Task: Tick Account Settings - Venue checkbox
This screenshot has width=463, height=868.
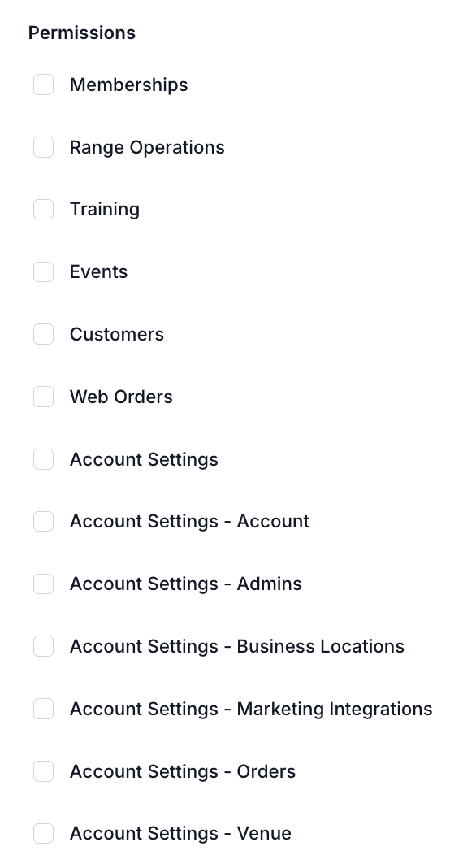Action: pos(43,834)
